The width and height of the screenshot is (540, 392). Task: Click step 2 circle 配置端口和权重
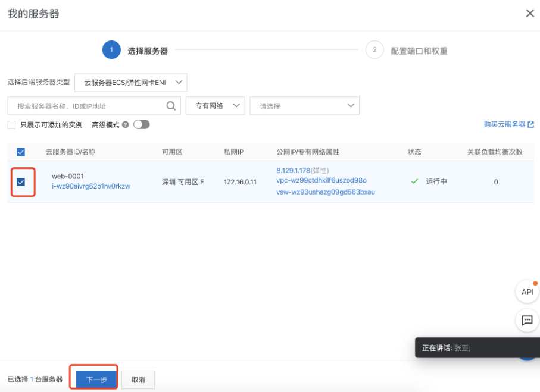tap(374, 51)
